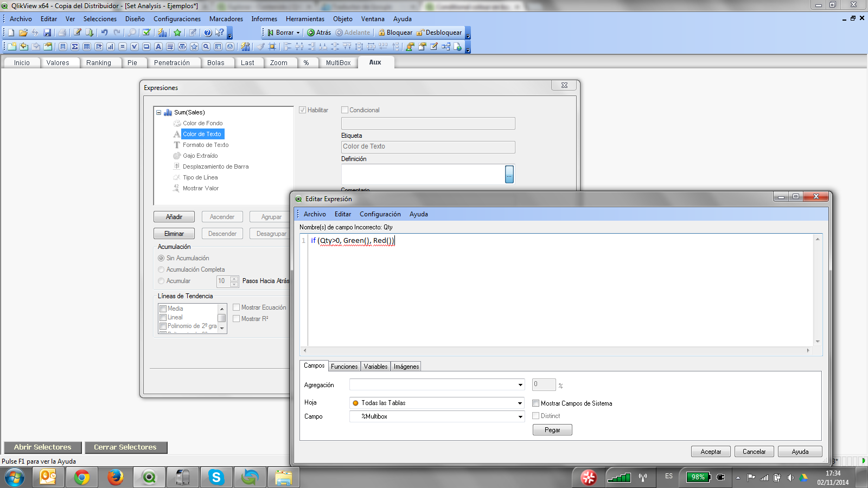Tick the Media trend line checkbox

pyautogui.click(x=163, y=309)
